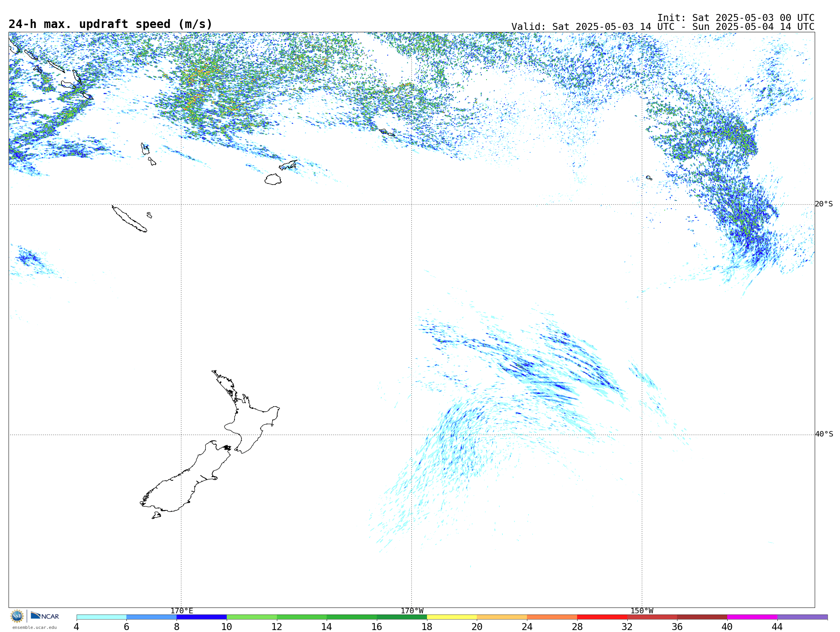Click the Tahiti island outline near 150°W
Viewport: 840px width, 632px height.
tap(649, 178)
